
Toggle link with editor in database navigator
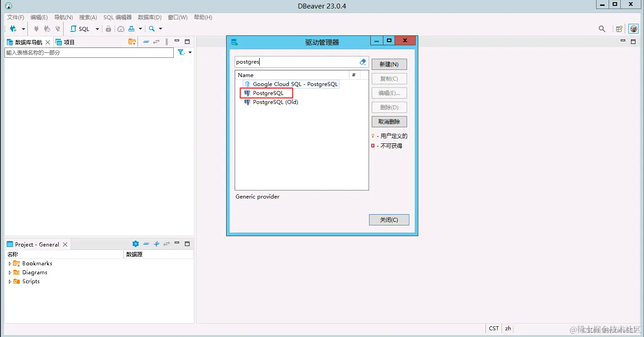click(156, 42)
